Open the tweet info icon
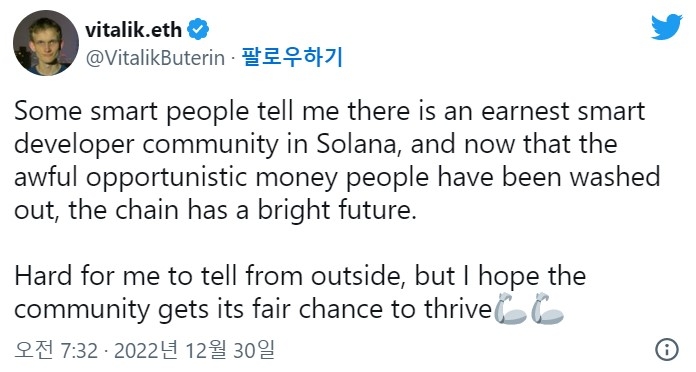Image resolution: width=696 pixels, height=372 pixels. [667, 349]
